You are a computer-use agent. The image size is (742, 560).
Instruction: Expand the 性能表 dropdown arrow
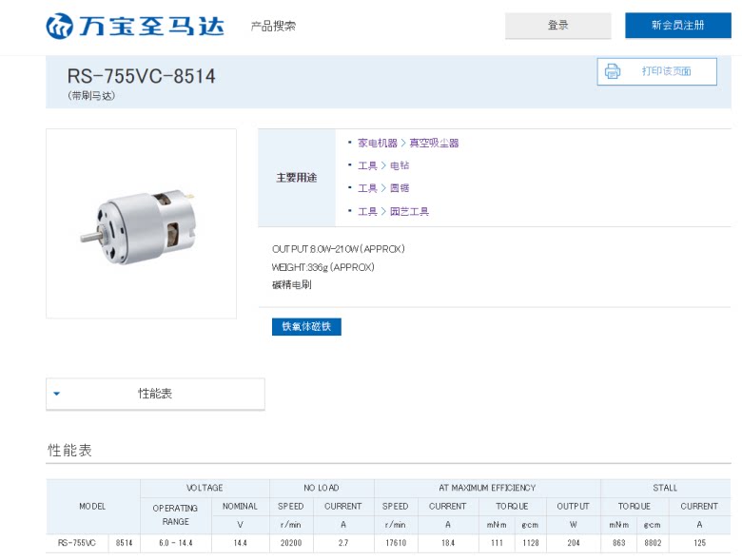[57, 394]
